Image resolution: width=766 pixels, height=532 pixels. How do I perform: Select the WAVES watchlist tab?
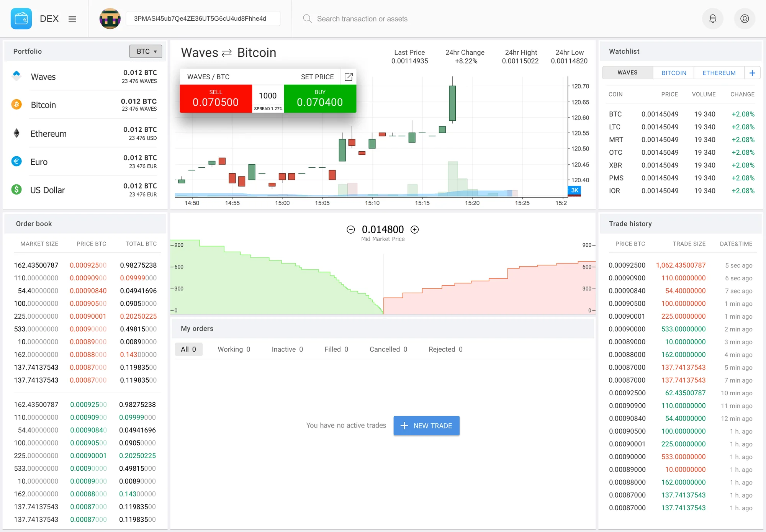click(627, 72)
